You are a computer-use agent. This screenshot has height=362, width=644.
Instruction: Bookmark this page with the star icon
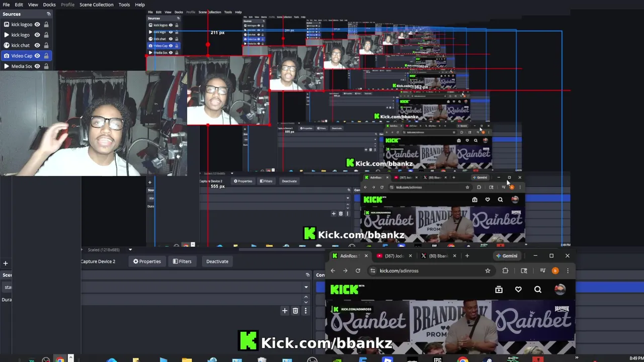tap(488, 270)
